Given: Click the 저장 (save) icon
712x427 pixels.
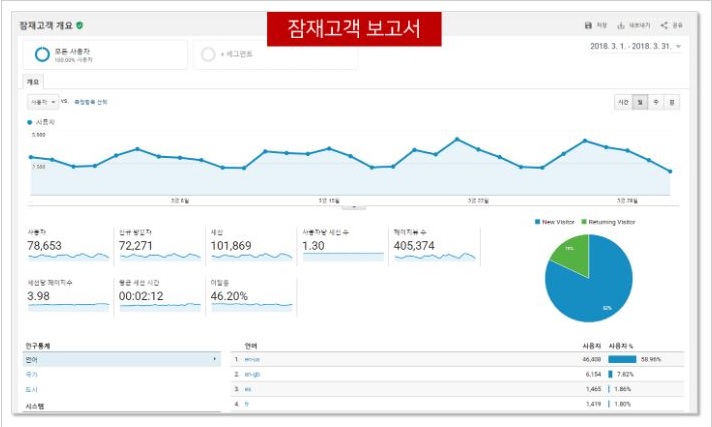Looking at the screenshot, I should 587,25.
